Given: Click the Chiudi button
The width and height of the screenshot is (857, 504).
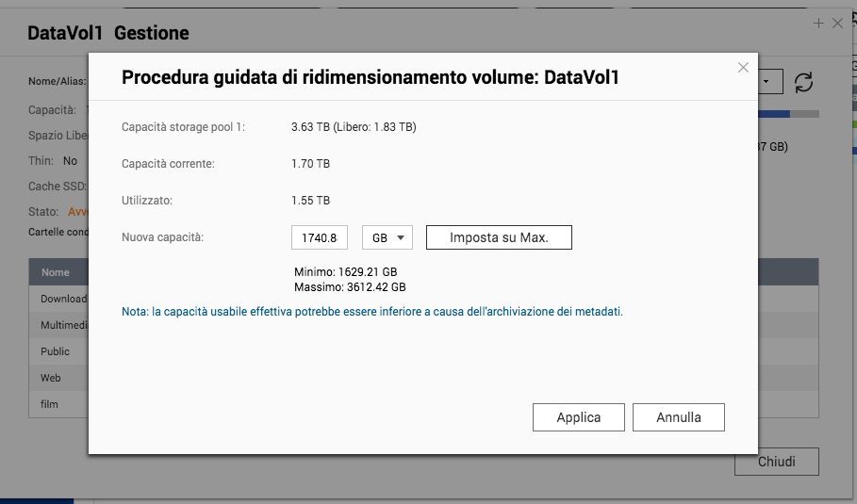Looking at the screenshot, I should coord(776,462).
